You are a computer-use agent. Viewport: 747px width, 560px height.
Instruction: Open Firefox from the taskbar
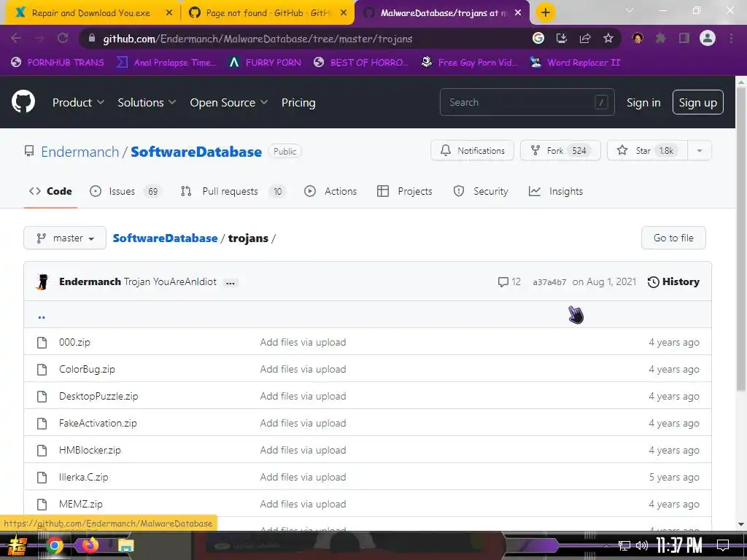pyautogui.click(x=90, y=545)
